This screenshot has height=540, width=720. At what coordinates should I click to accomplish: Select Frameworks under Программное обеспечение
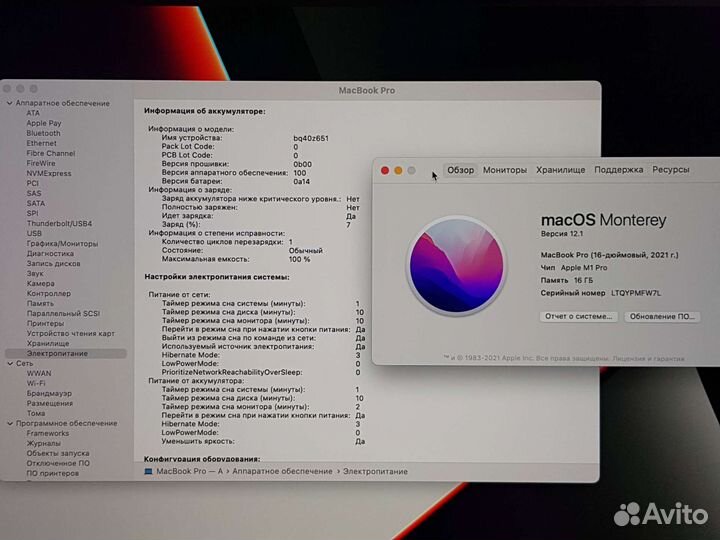click(48, 433)
